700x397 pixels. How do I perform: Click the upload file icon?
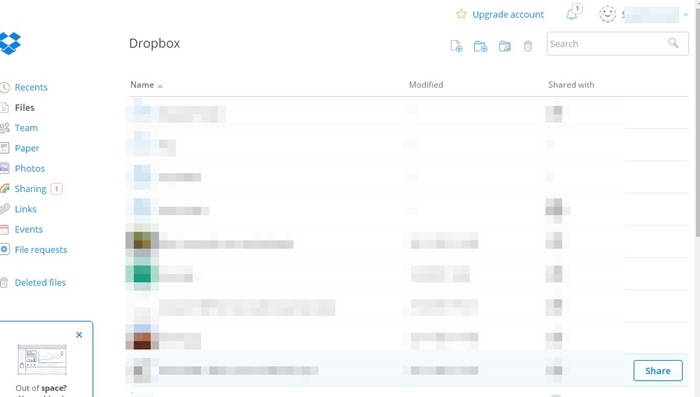click(456, 46)
